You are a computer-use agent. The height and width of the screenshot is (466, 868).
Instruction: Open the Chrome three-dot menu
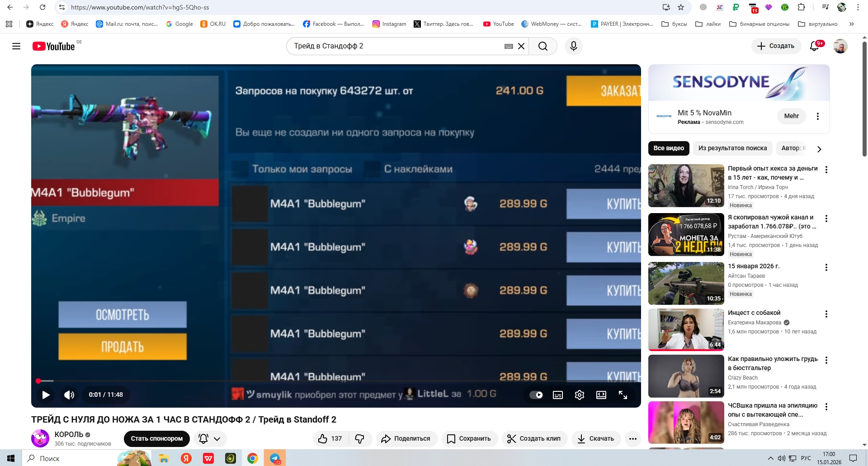pos(858,7)
